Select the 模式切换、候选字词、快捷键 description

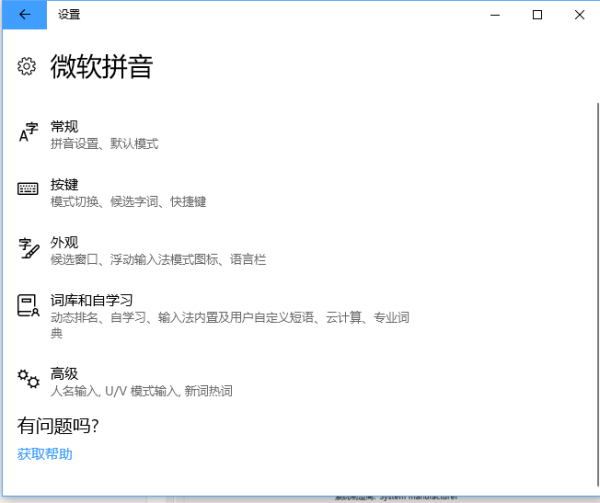pyautogui.click(x=129, y=202)
